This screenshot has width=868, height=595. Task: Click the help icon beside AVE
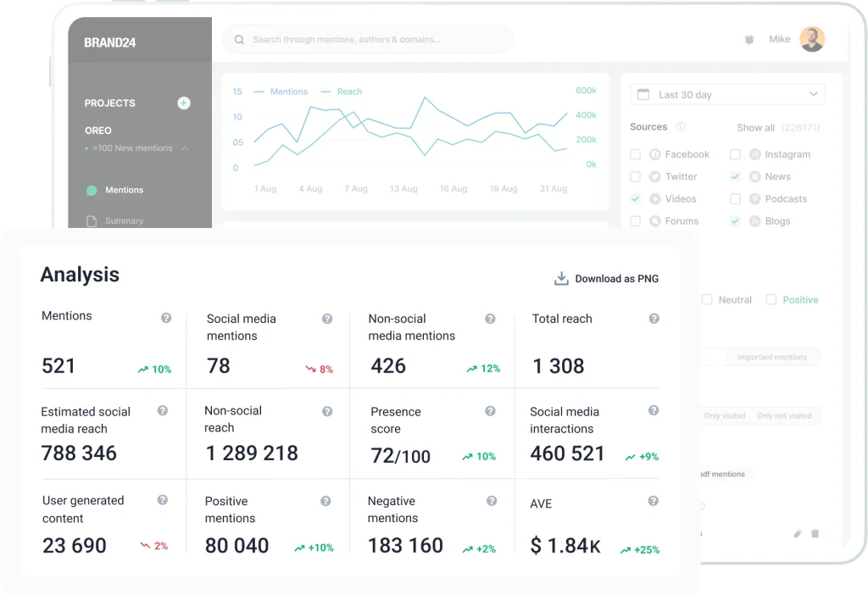[x=653, y=502]
